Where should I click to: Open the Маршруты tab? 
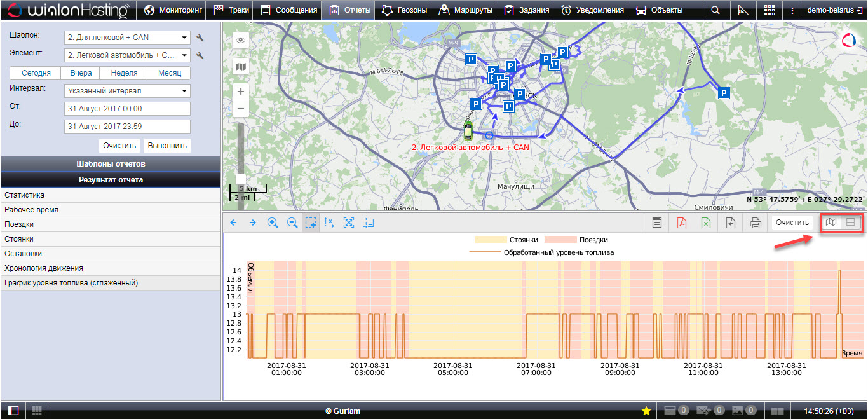coord(465,10)
